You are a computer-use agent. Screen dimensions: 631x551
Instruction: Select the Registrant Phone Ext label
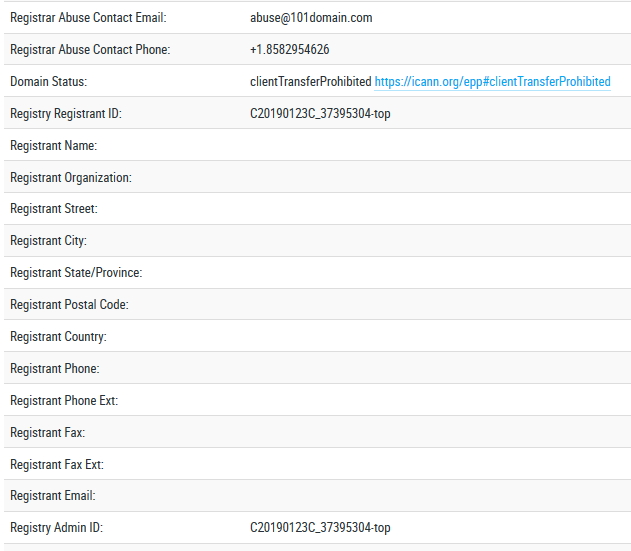pos(64,401)
